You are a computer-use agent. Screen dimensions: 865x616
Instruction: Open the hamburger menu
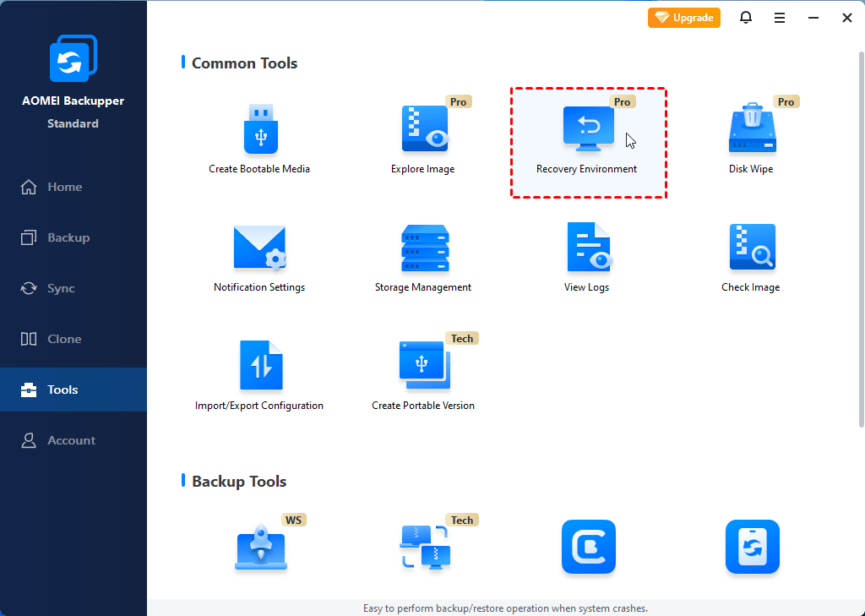click(x=780, y=19)
